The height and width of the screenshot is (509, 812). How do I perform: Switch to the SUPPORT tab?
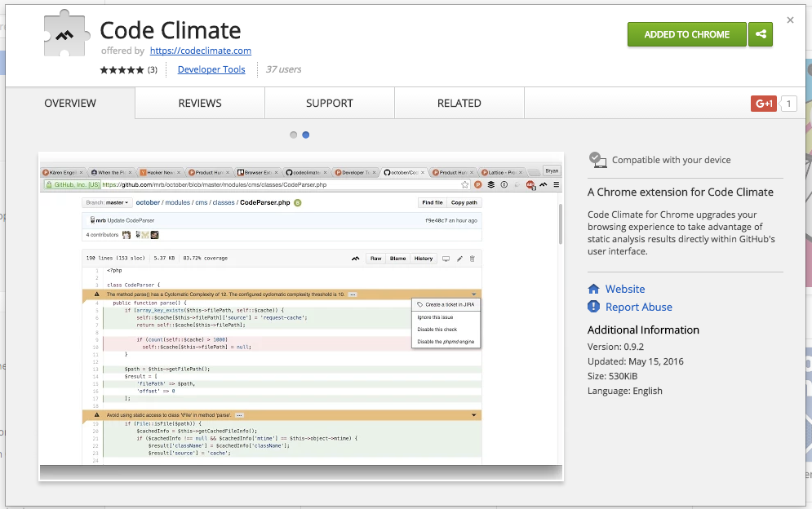330,103
